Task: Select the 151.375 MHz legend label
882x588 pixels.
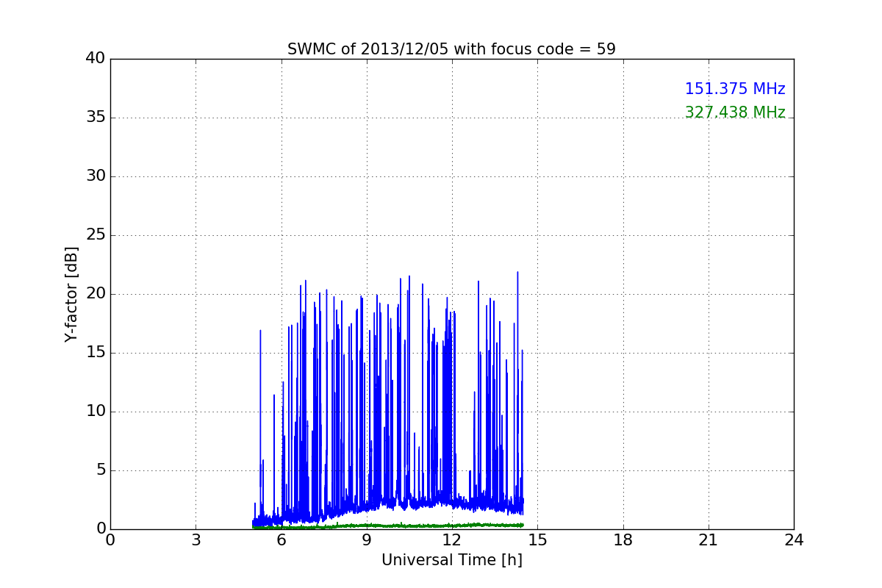Action: click(735, 89)
